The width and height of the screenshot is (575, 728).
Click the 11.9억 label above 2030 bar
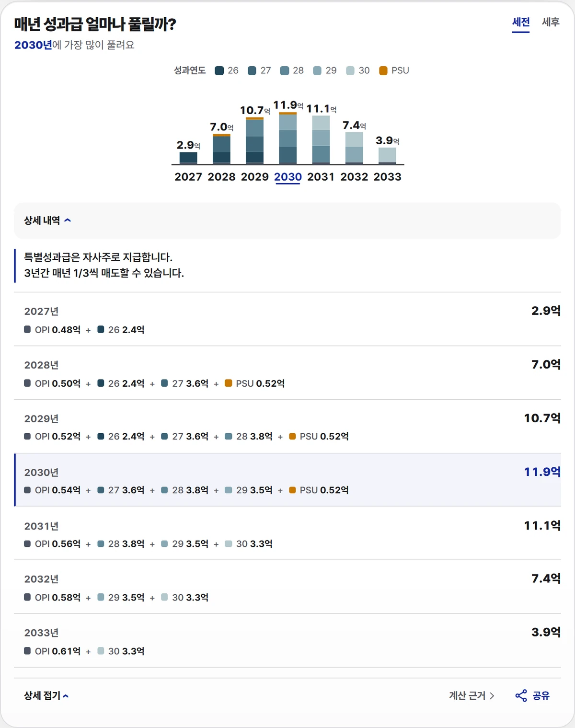(288, 105)
